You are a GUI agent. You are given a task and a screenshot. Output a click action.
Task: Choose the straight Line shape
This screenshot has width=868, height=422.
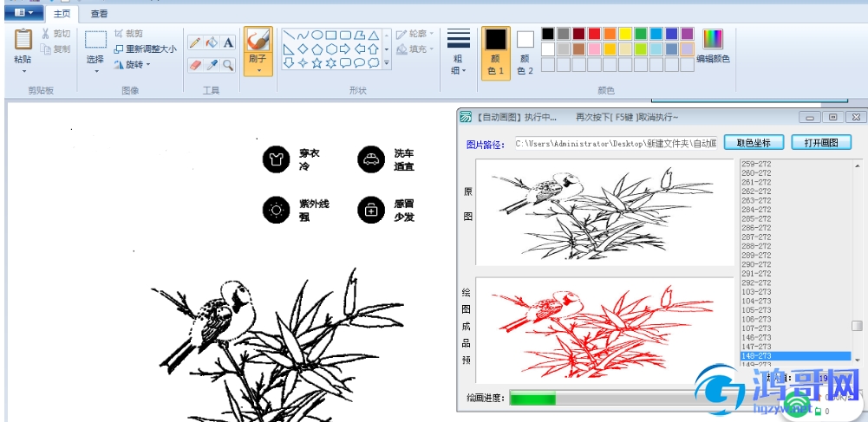(x=289, y=36)
